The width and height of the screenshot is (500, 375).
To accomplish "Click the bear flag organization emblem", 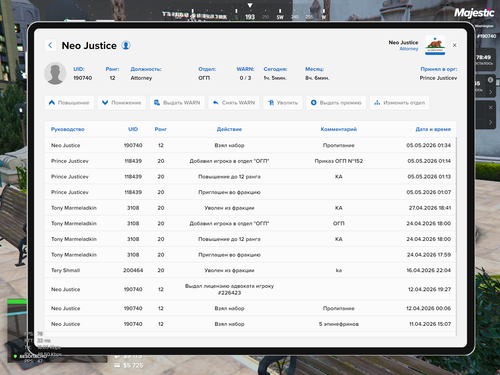I will (x=435, y=46).
